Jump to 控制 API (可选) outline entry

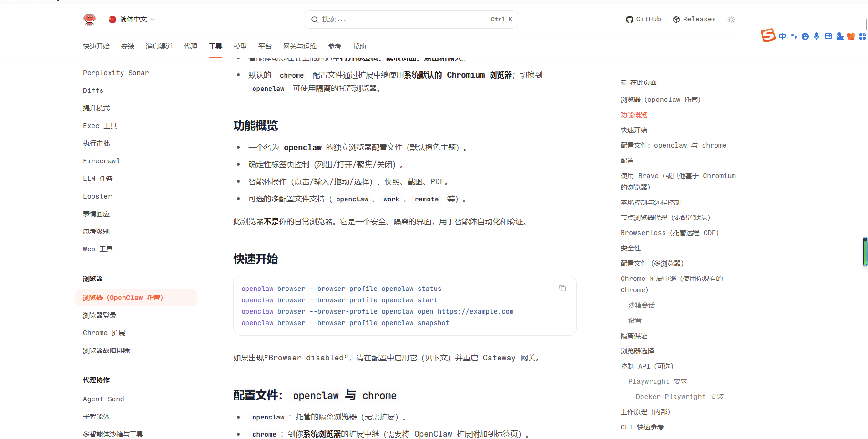tap(647, 366)
